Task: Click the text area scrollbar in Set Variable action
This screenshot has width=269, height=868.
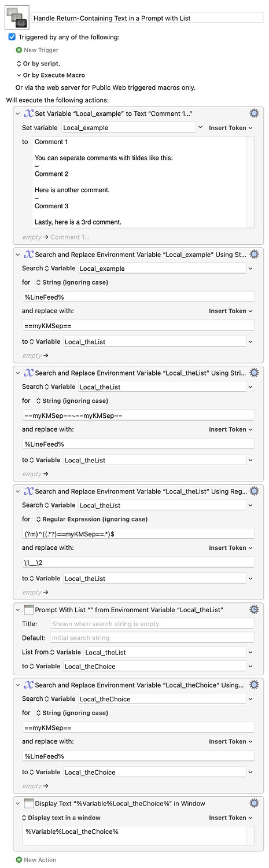Action: (x=250, y=182)
